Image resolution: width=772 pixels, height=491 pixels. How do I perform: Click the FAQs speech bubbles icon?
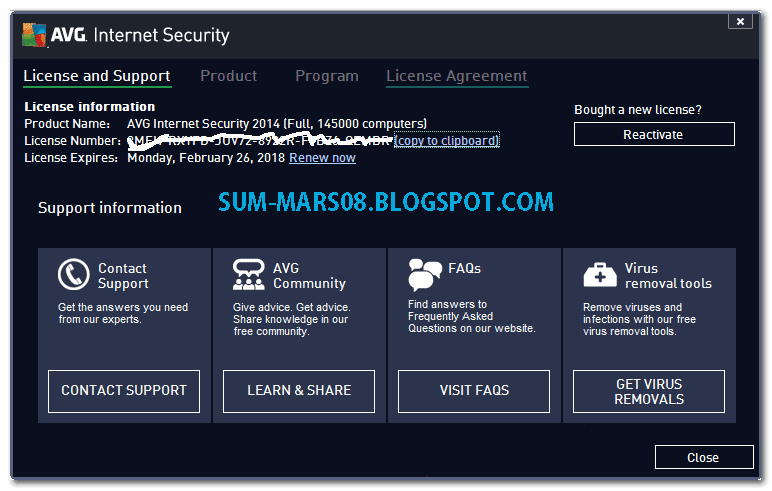(424, 274)
